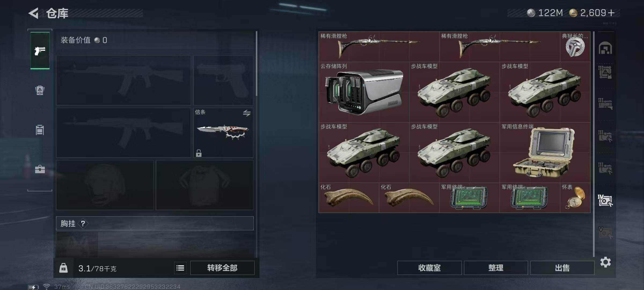Open the briefcase safe box tab
This screenshot has width=644, height=290.
40,169
